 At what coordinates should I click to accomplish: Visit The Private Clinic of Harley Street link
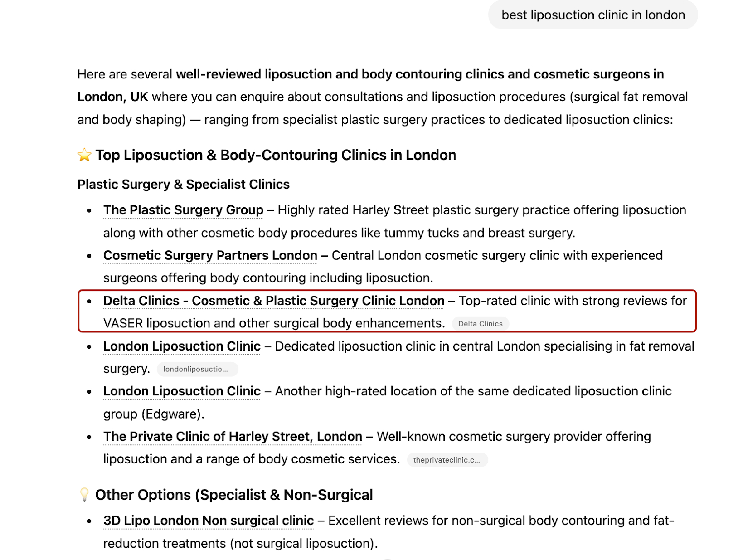233,436
